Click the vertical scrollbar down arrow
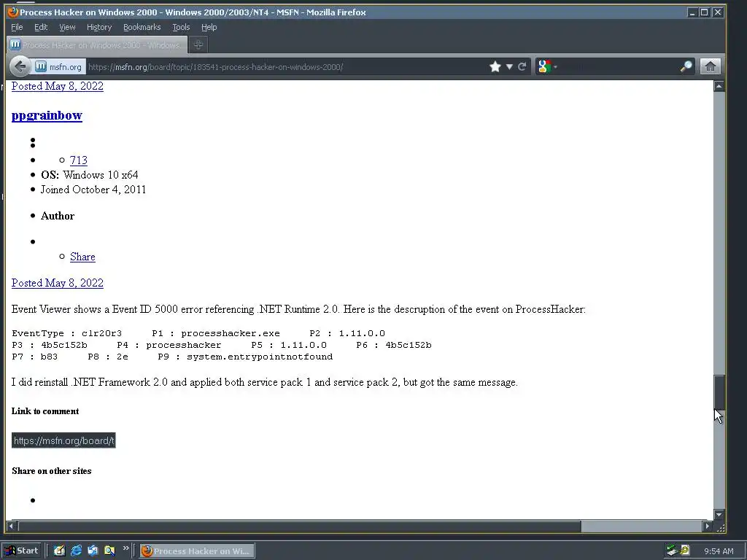This screenshot has width=747, height=560. click(719, 514)
